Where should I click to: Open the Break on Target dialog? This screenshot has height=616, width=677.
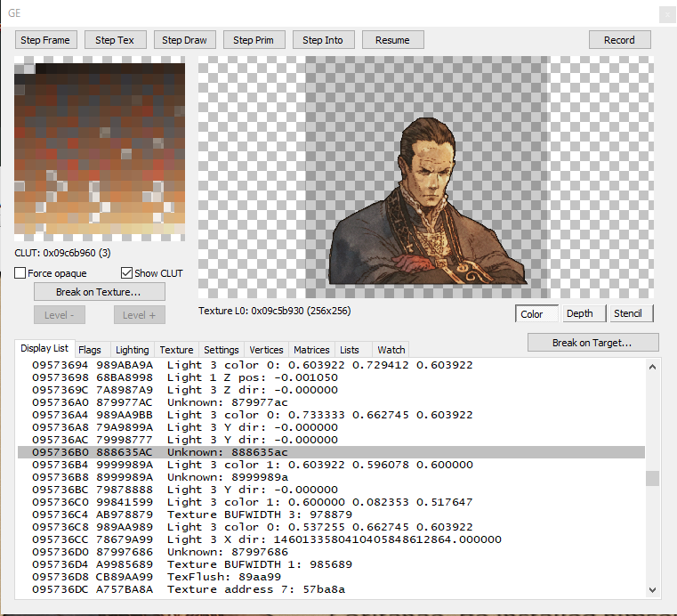tap(592, 343)
